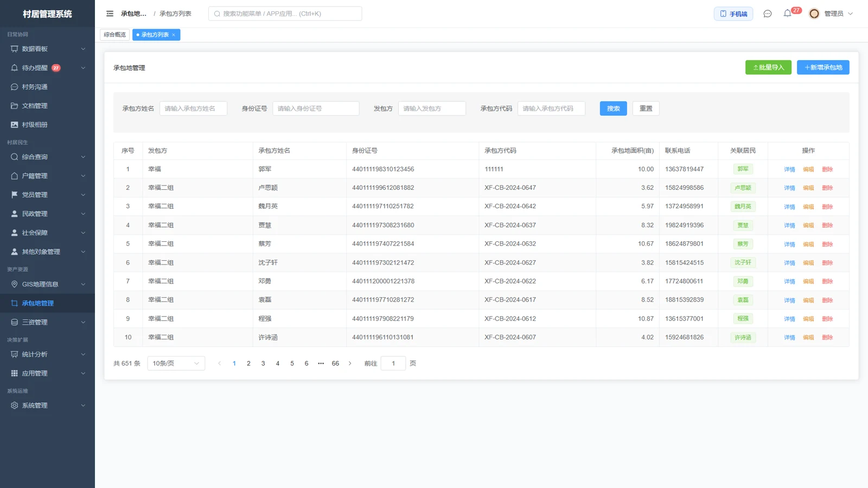Switch to the 综合概览 tab

tap(114, 35)
